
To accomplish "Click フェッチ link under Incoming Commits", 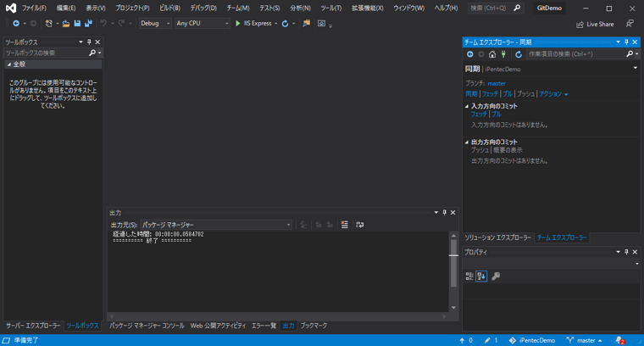I will 479,114.
